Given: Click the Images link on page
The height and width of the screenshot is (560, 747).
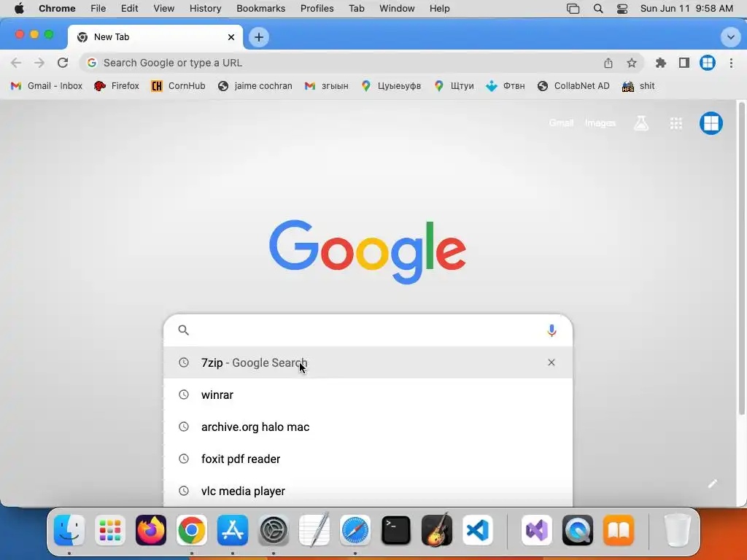Looking at the screenshot, I should [600, 123].
